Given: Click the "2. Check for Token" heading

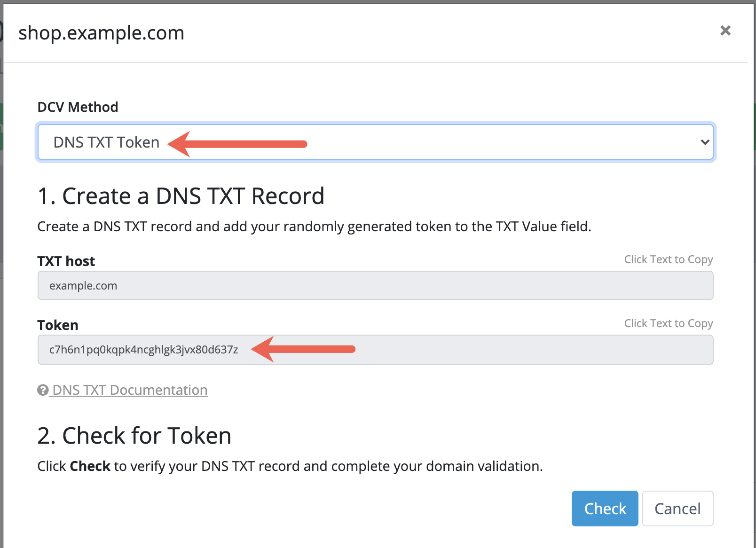Looking at the screenshot, I should tap(134, 436).
